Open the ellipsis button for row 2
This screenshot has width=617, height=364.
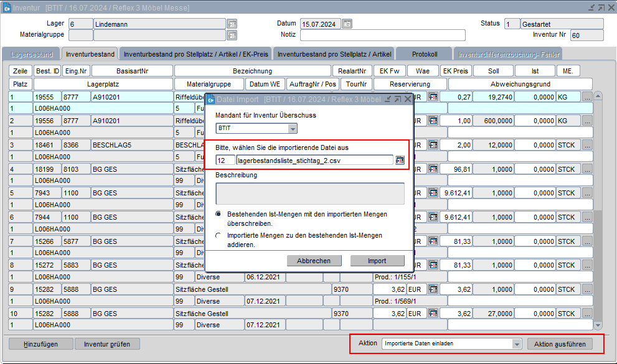[x=586, y=120]
